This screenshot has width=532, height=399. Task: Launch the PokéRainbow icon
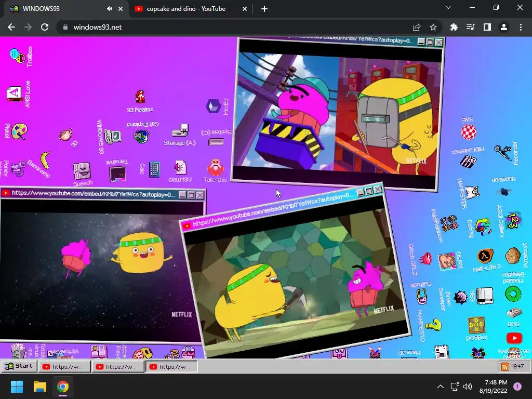click(449, 223)
